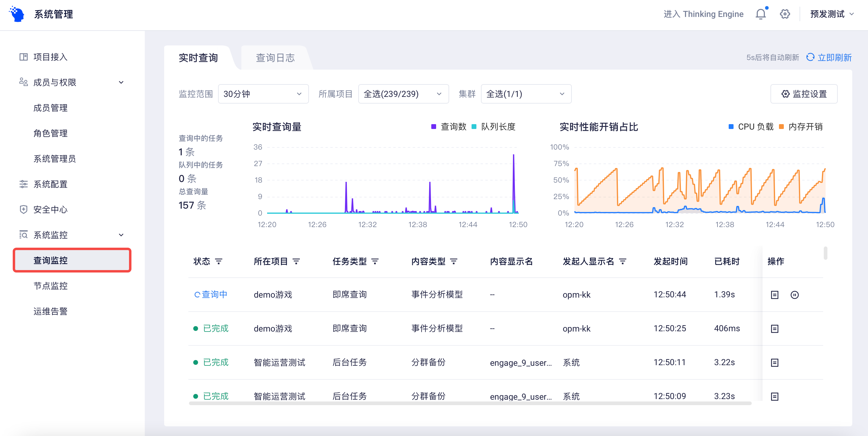Select 查询监控 in sidebar
Viewport: 868px width, 436px height.
click(72, 260)
